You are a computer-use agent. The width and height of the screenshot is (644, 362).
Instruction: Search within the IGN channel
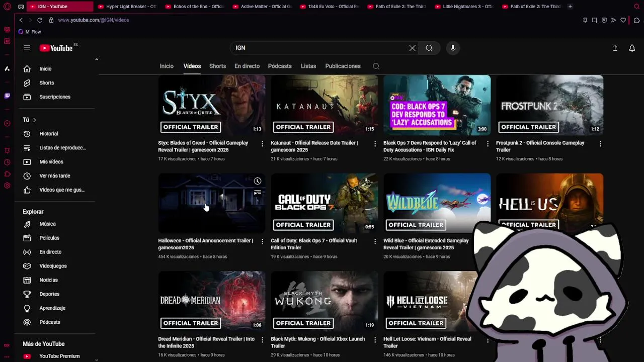coord(376,66)
